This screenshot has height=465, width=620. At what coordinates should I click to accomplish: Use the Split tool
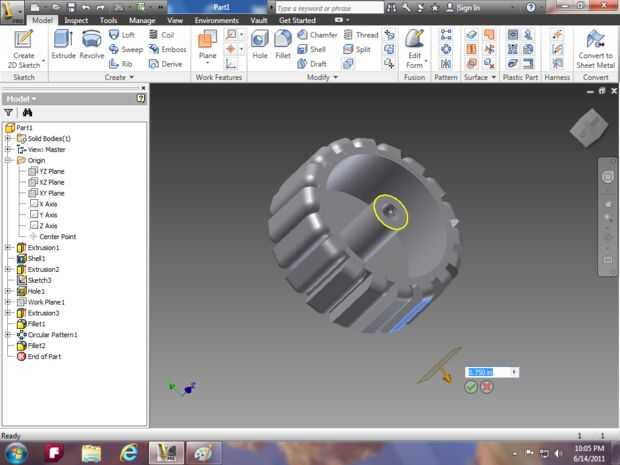coord(357,49)
